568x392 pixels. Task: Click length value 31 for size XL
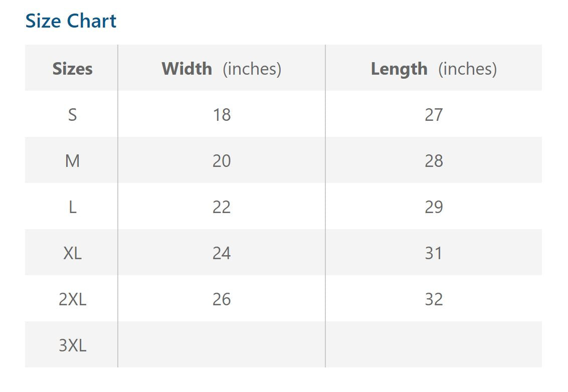[x=433, y=253]
